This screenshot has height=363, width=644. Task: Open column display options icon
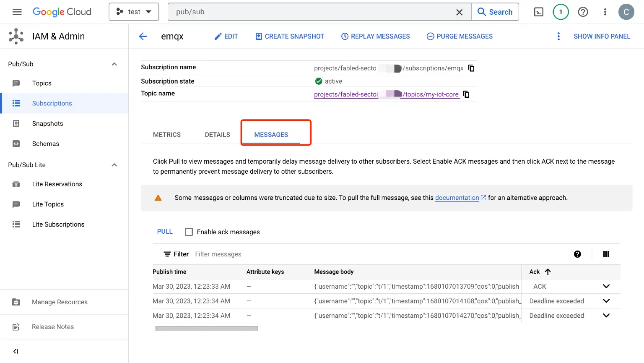click(x=606, y=254)
